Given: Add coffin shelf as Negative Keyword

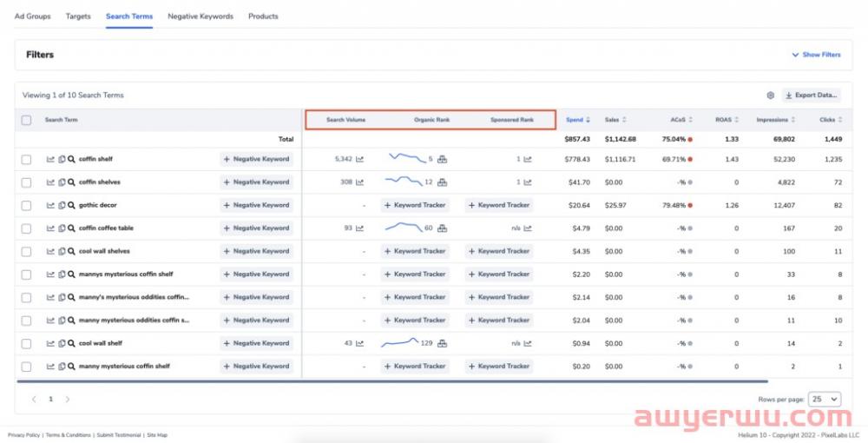Looking at the screenshot, I should click(x=256, y=160).
